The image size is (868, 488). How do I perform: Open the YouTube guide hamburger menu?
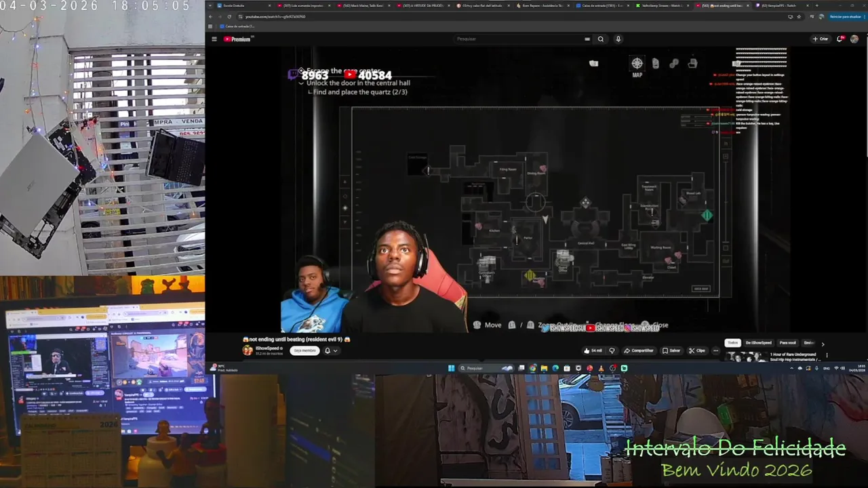pyautogui.click(x=214, y=39)
